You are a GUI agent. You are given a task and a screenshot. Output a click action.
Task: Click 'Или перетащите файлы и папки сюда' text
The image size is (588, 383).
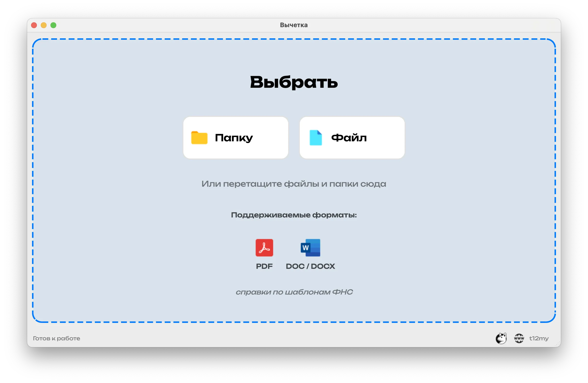[294, 184]
